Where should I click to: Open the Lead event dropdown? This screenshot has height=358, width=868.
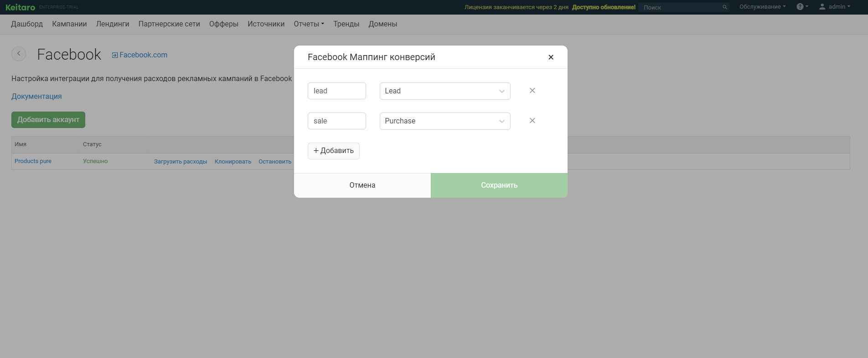(x=445, y=91)
